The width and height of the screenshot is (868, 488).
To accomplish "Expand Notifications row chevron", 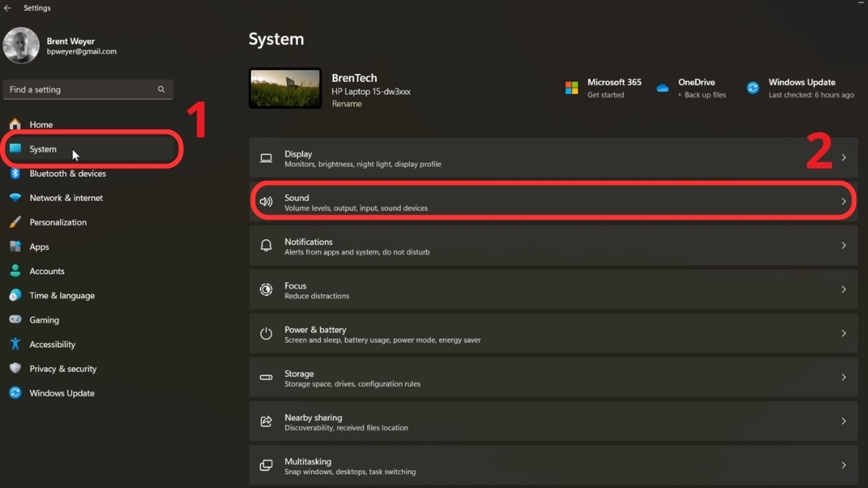I will point(843,246).
